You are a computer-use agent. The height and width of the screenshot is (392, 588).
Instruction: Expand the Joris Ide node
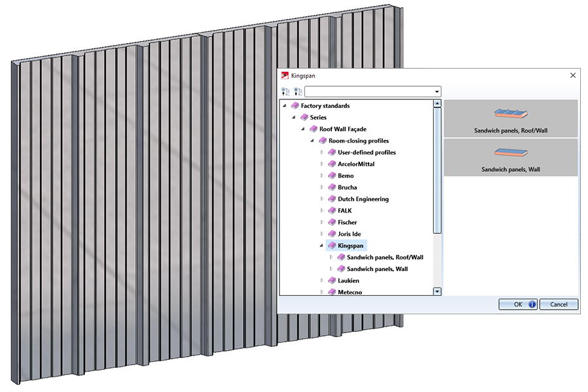pos(321,234)
